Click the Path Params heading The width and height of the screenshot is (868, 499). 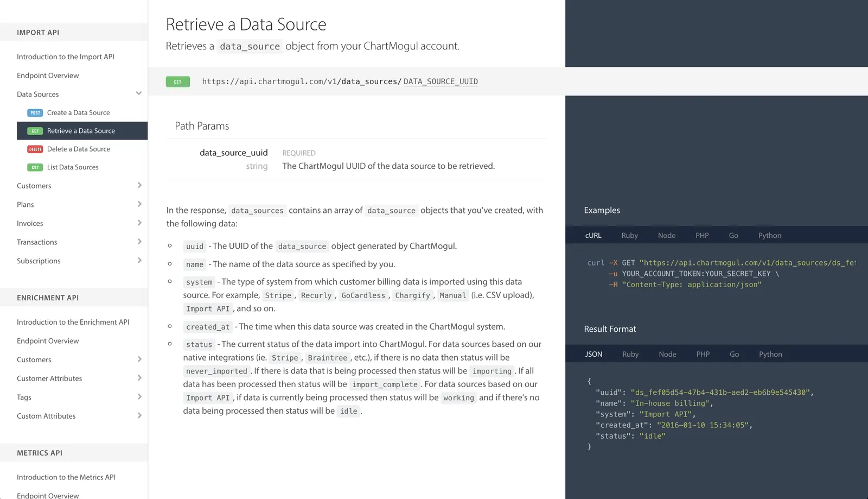coord(202,126)
